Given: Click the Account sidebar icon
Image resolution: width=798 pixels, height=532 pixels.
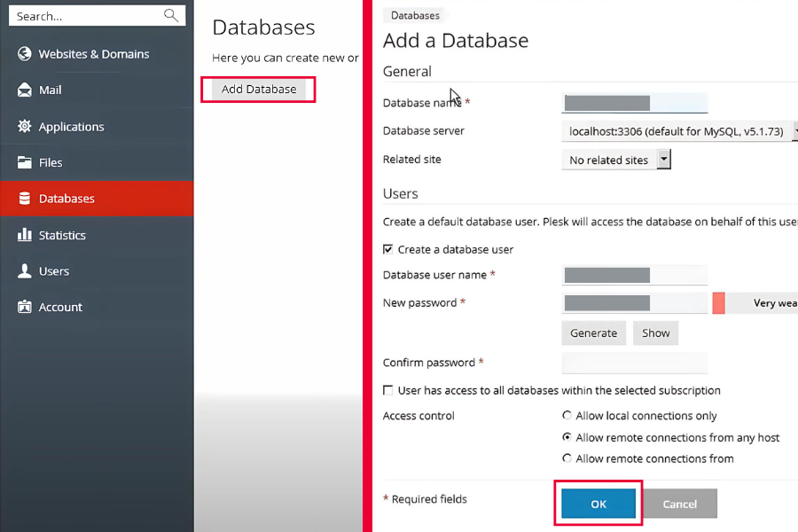Looking at the screenshot, I should click(x=24, y=308).
